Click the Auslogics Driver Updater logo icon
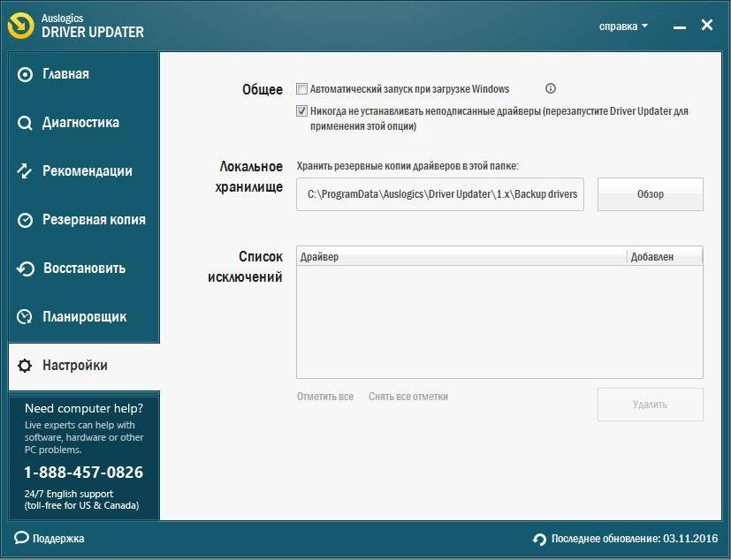The image size is (731, 560). [21, 26]
